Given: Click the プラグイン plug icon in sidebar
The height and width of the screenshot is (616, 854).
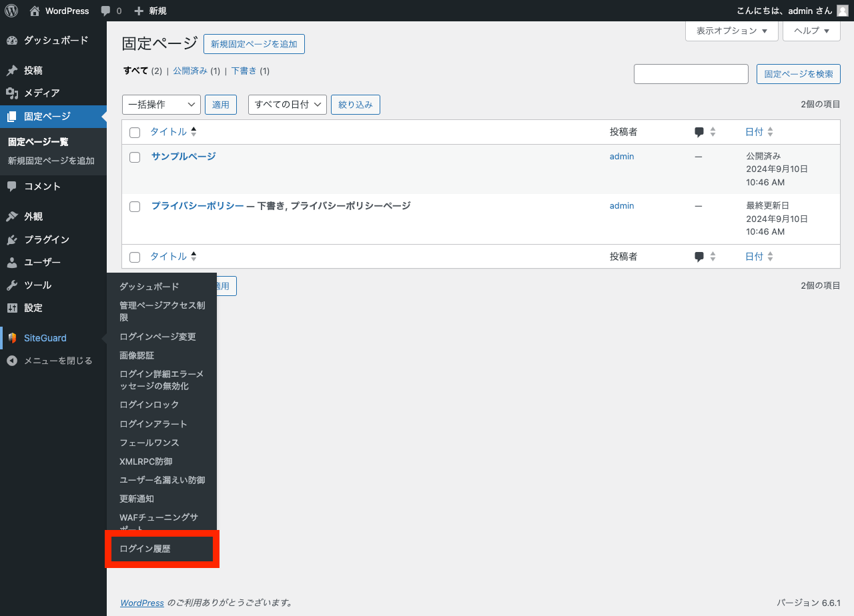Looking at the screenshot, I should [x=12, y=240].
